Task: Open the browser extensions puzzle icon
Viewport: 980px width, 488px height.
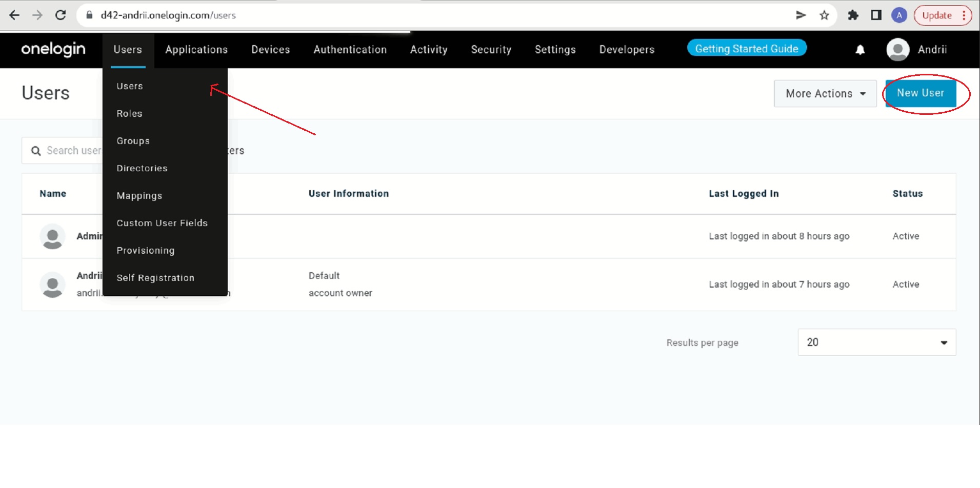Action: click(853, 15)
